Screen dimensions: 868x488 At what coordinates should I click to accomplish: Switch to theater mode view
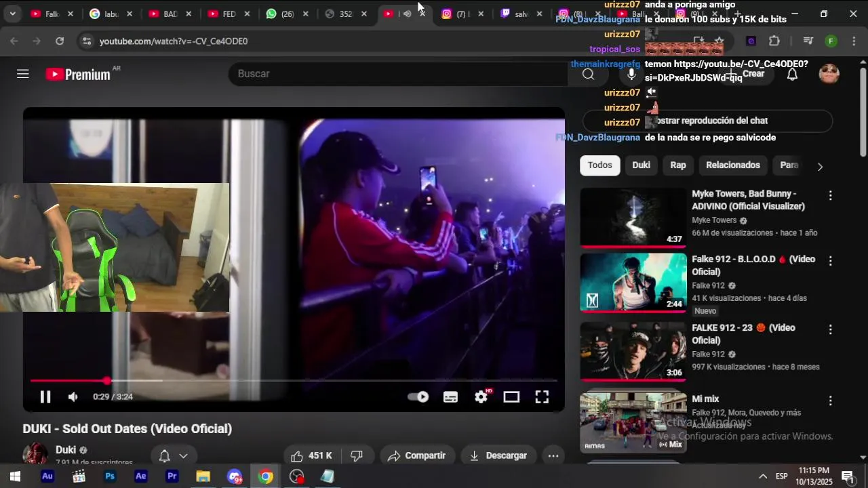(511, 397)
